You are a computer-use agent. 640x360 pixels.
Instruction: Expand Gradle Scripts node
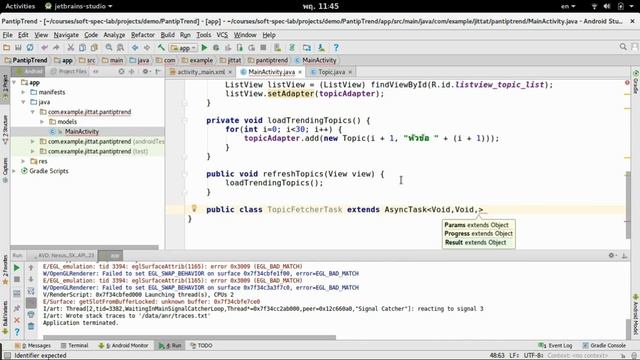14,171
